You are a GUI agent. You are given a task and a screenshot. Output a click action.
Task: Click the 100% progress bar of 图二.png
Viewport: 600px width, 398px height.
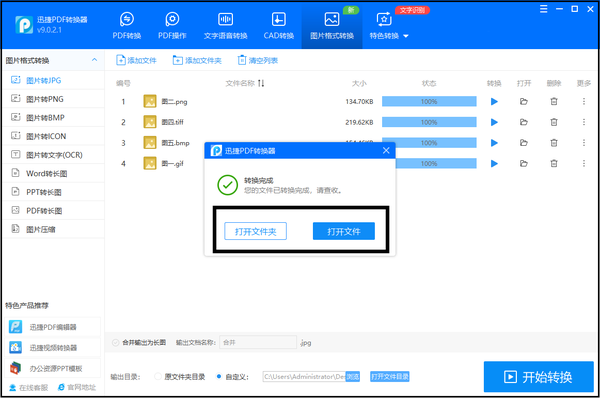point(429,101)
